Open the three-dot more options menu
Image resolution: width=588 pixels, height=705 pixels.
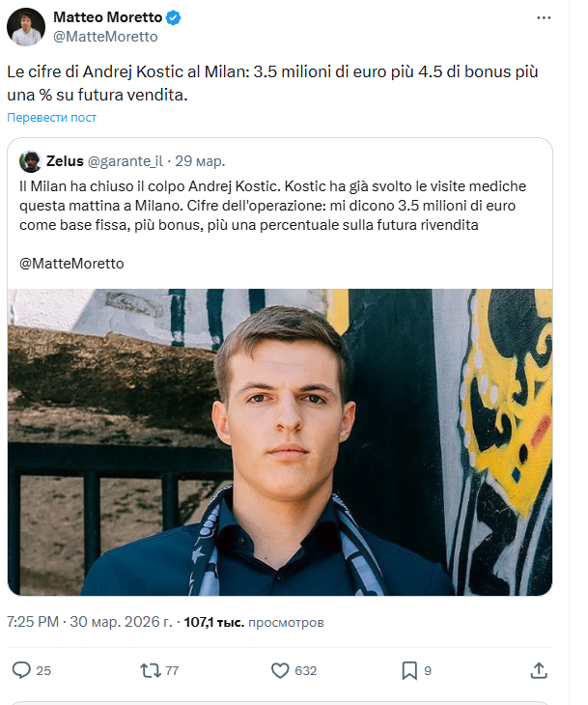(x=545, y=19)
